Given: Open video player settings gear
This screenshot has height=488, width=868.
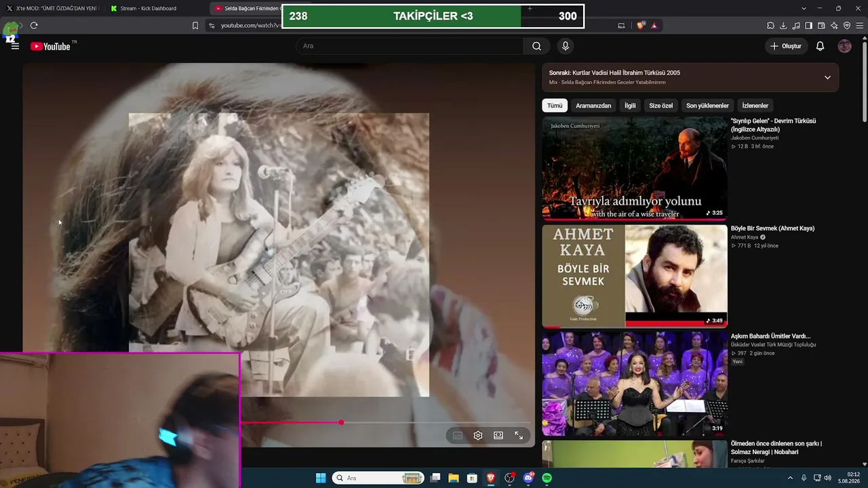Looking at the screenshot, I should coord(478,436).
